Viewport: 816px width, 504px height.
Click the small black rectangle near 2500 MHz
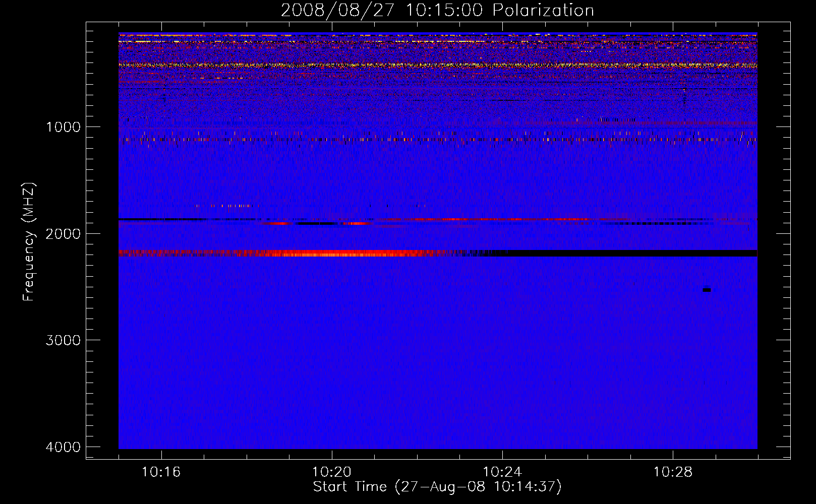click(707, 290)
